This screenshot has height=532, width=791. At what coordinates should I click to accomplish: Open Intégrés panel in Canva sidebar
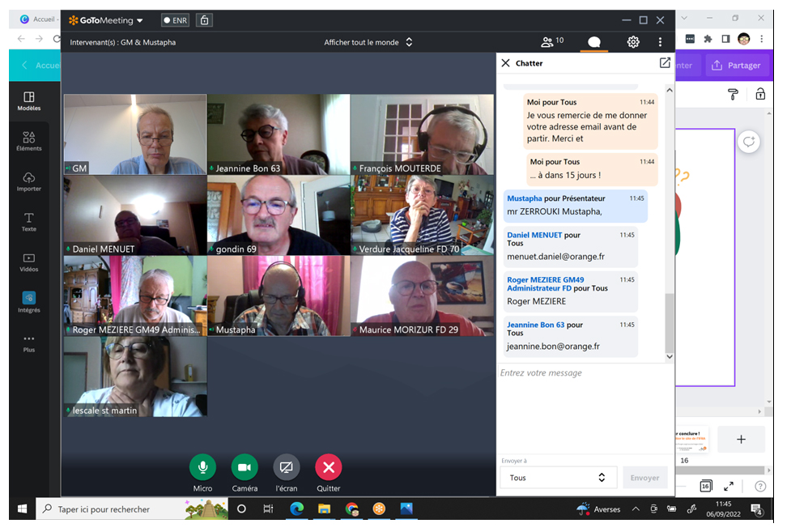29,302
